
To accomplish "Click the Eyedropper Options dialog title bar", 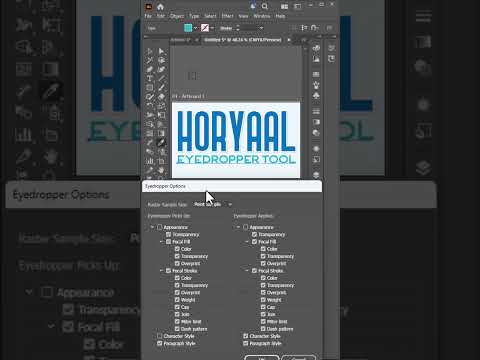I will click(232, 186).
